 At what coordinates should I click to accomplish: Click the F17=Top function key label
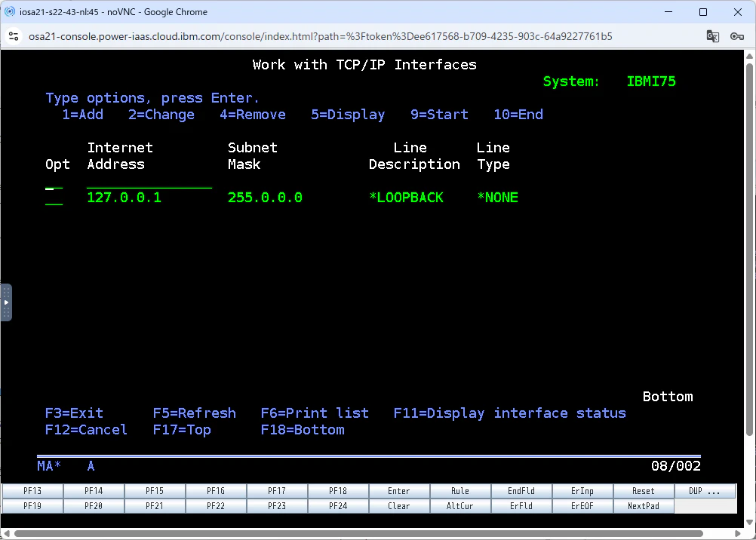(182, 430)
